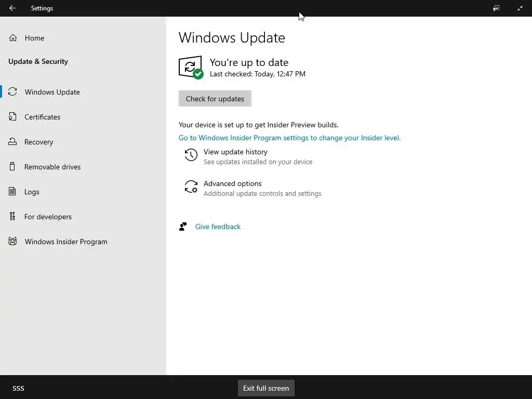Click the Advanced options gear-arrows icon

coord(191,187)
